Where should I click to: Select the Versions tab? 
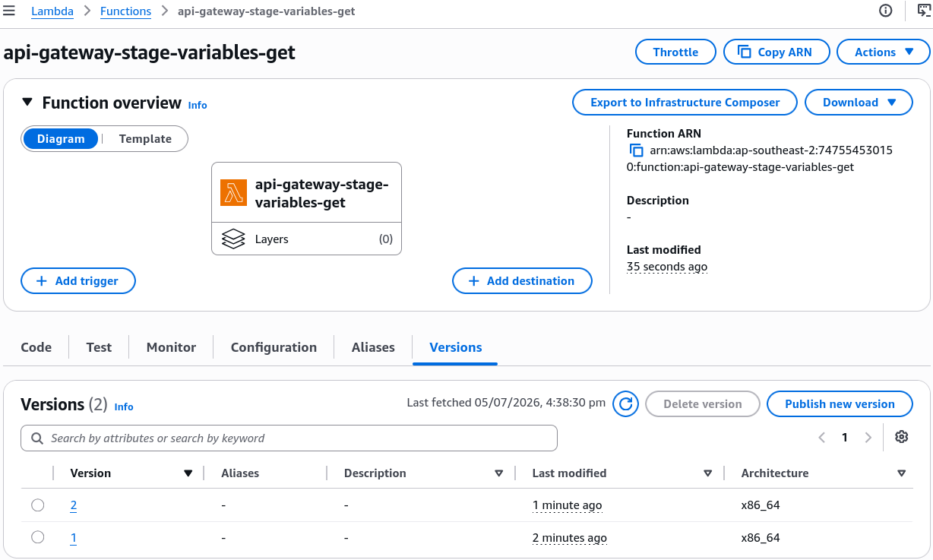click(x=456, y=347)
